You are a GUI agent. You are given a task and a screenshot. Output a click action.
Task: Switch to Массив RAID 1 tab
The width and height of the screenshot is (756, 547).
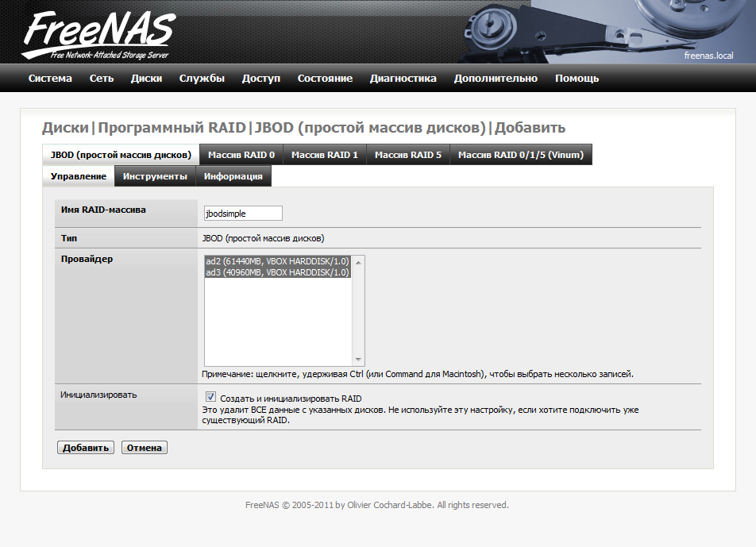pyautogui.click(x=325, y=155)
